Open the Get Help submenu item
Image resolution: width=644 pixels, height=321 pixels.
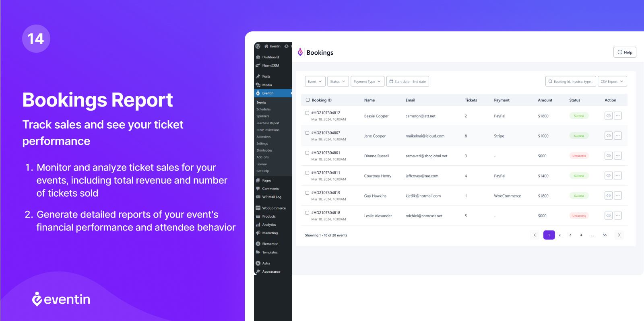[263, 171]
